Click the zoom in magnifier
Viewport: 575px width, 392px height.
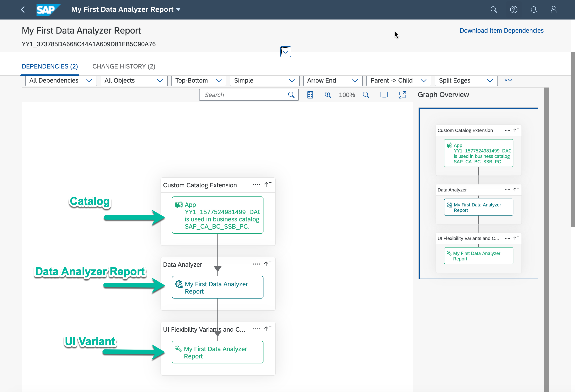pos(328,95)
